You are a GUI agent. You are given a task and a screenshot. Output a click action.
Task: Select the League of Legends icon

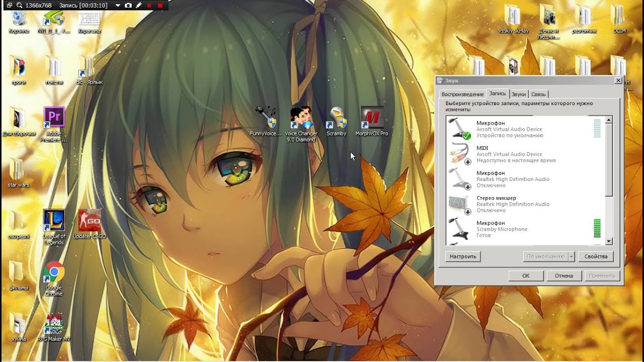pyautogui.click(x=54, y=227)
